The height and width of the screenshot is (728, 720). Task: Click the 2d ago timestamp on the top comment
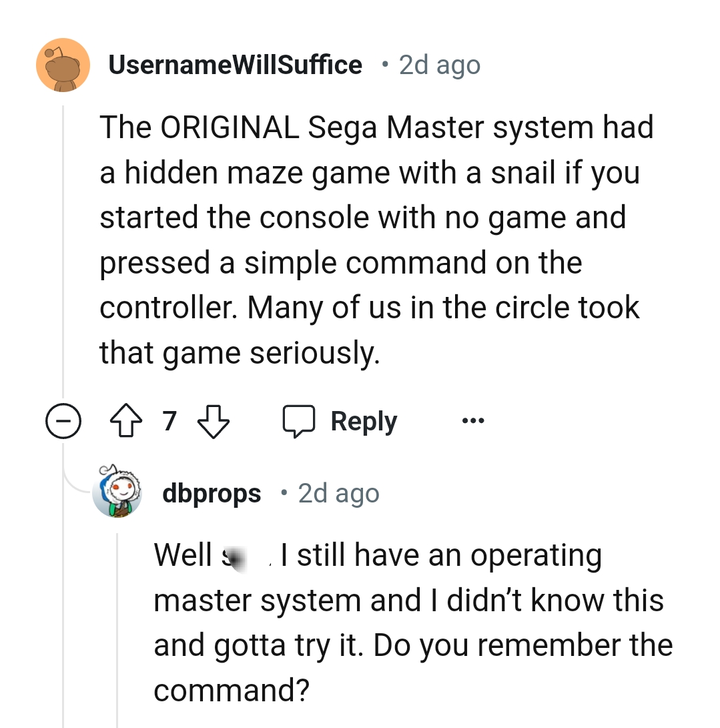(x=438, y=64)
